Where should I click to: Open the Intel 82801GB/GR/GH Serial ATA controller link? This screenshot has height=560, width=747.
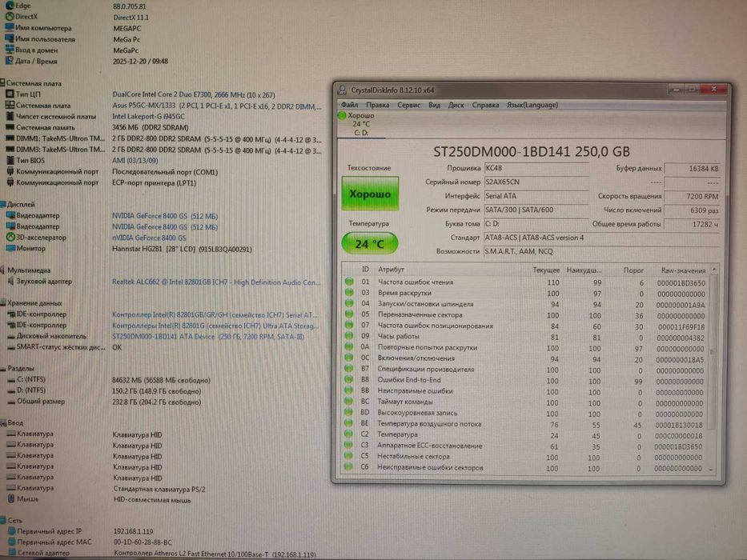tap(215, 314)
